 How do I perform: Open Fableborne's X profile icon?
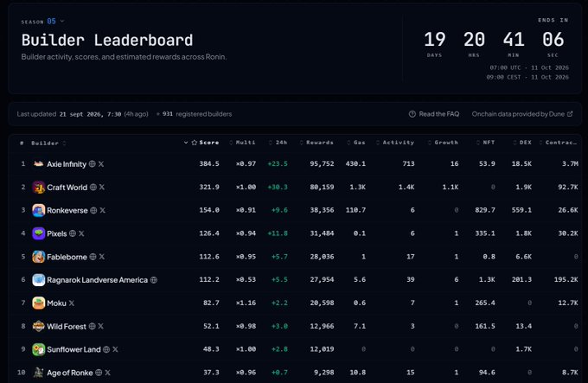tap(102, 257)
